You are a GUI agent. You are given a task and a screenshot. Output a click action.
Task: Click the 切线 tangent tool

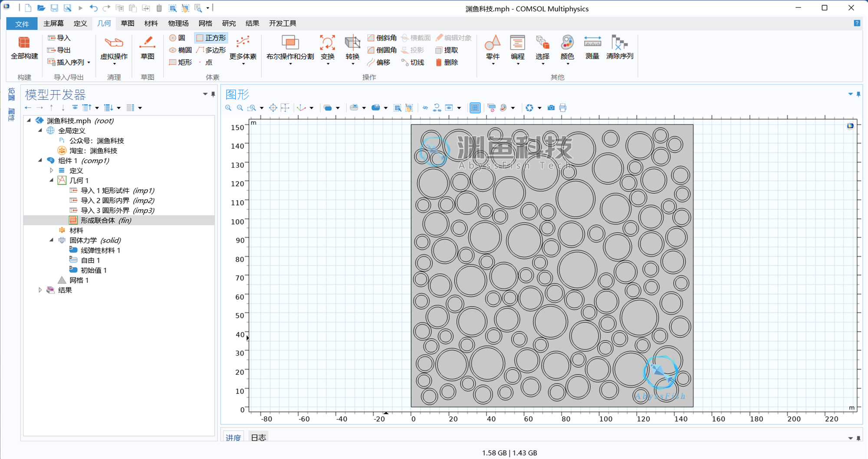click(413, 62)
